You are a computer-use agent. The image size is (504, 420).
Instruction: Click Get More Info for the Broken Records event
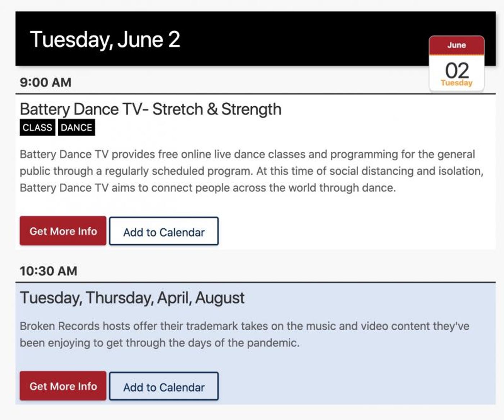pos(63,386)
